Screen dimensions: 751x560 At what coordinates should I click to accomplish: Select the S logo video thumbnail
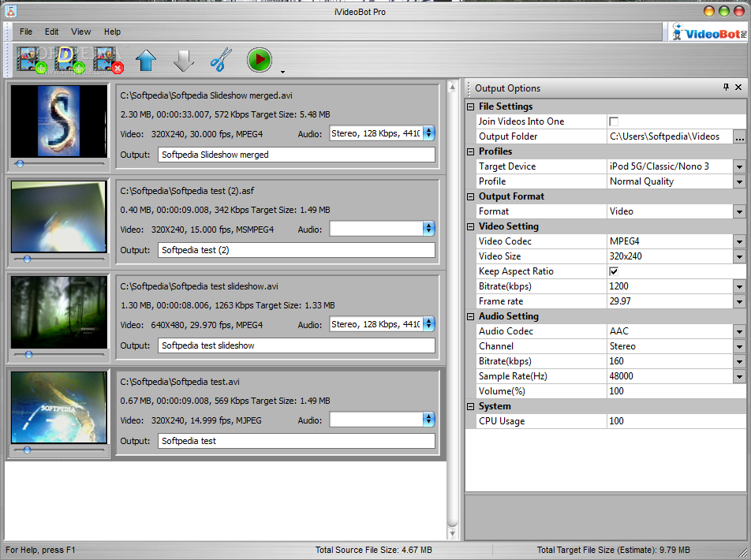click(59, 121)
